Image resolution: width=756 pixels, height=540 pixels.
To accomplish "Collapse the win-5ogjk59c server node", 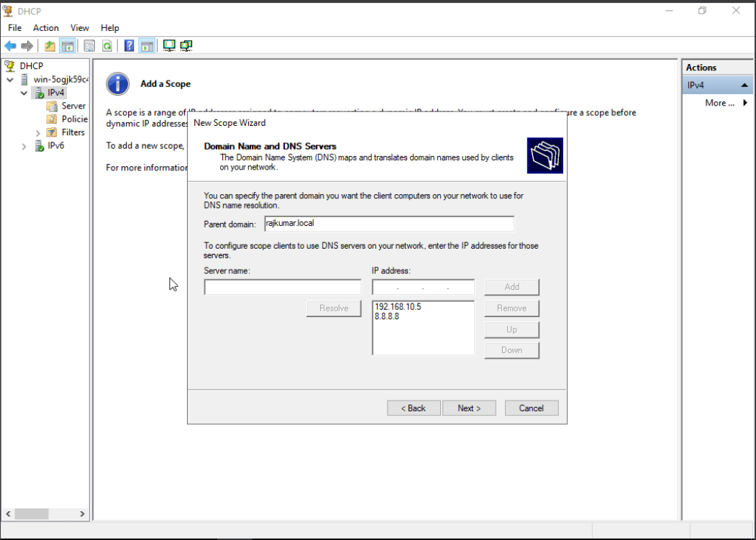I will (10, 80).
